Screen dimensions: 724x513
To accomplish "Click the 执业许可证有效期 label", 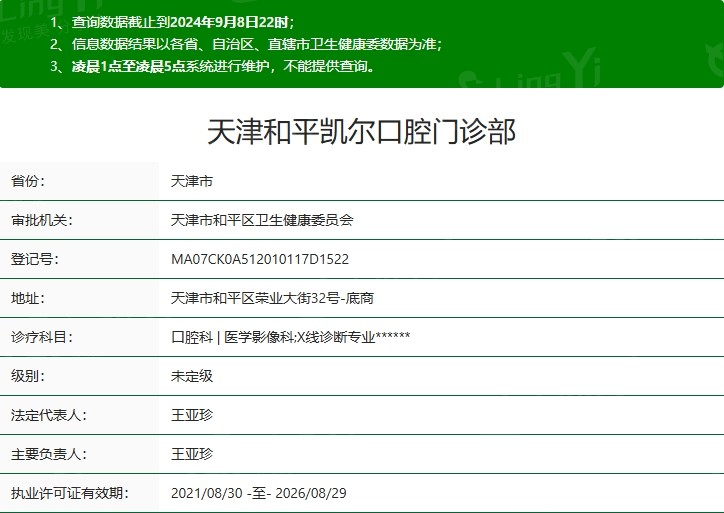I will (x=69, y=493).
